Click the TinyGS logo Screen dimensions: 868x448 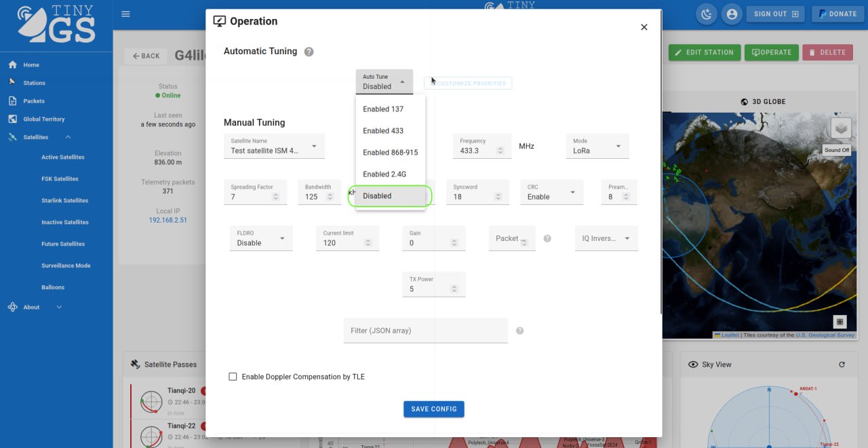tap(56, 24)
